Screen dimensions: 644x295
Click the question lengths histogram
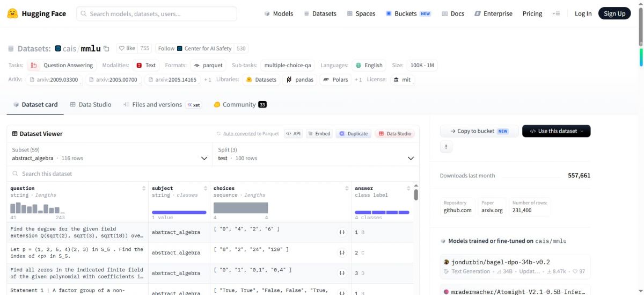pyautogui.click(x=38, y=208)
